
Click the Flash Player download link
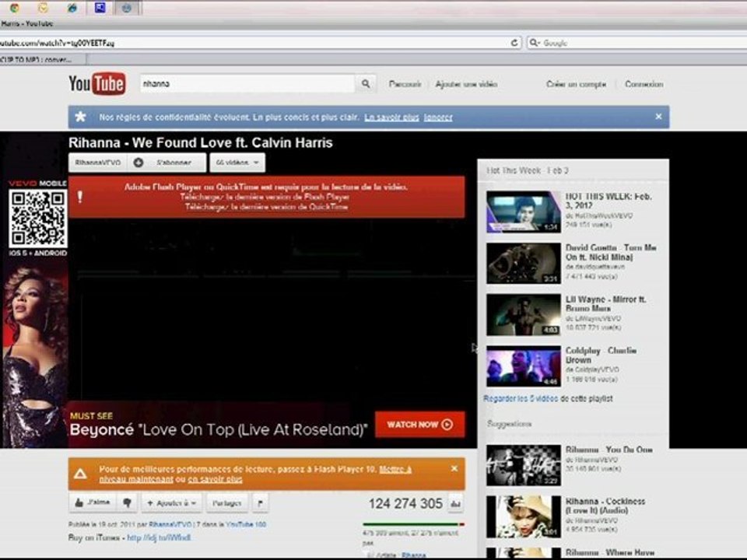pos(265,197)
